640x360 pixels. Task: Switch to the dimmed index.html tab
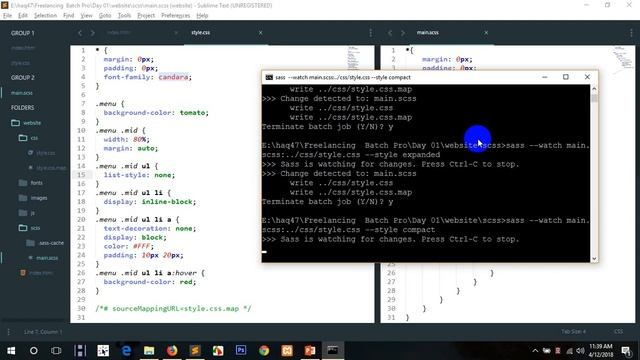(x=119, y=32)
